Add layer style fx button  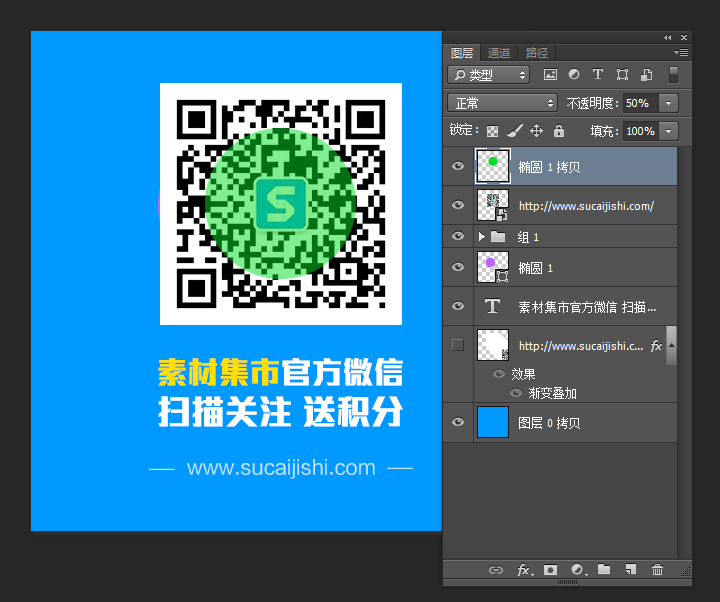coord(525,570)
